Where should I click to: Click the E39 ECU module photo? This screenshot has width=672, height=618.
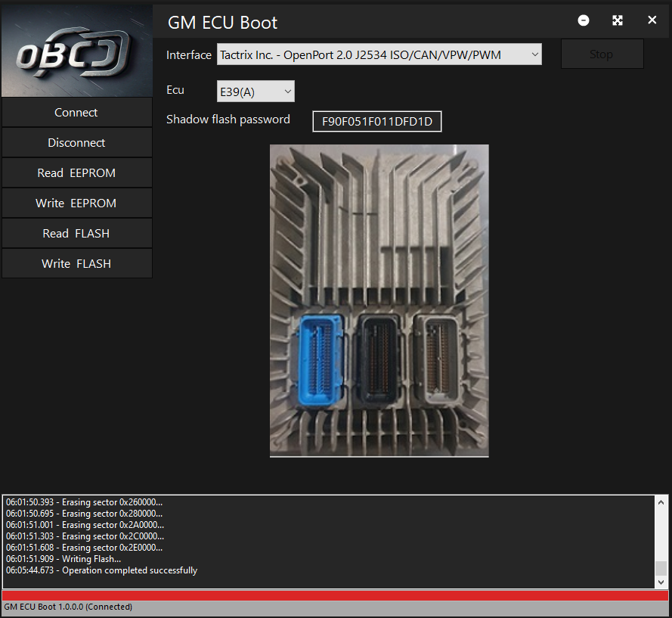coord(379,300)
